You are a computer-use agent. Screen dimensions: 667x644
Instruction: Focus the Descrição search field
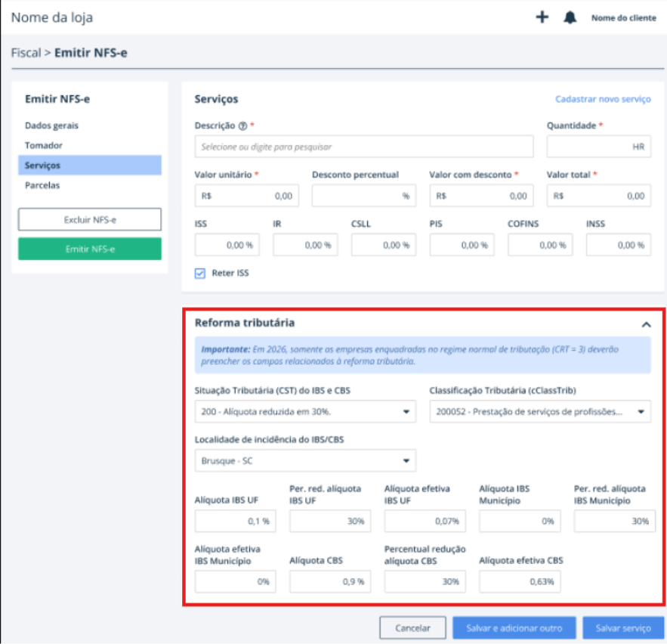pyautogui.click(x=363, y=147)
